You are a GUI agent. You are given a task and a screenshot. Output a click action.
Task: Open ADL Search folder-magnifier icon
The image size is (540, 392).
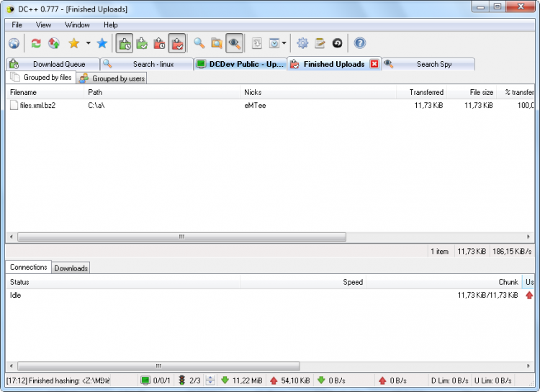coord(217,43)
